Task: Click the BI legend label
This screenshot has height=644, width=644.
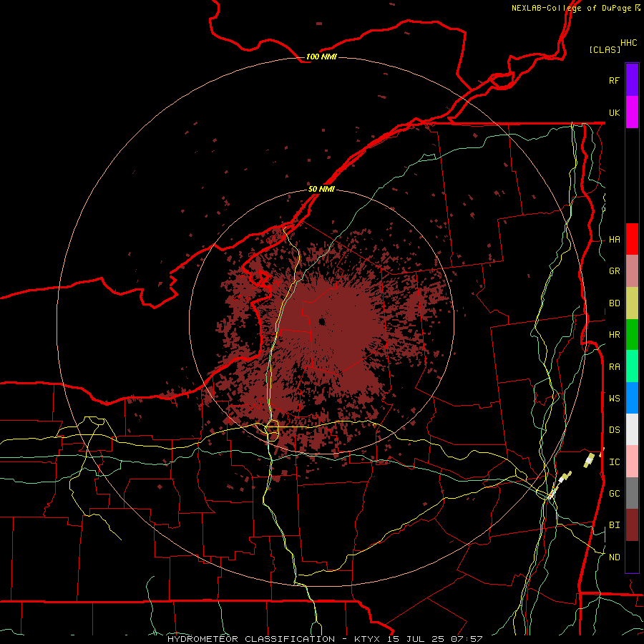Action: [x=614, y=525]
